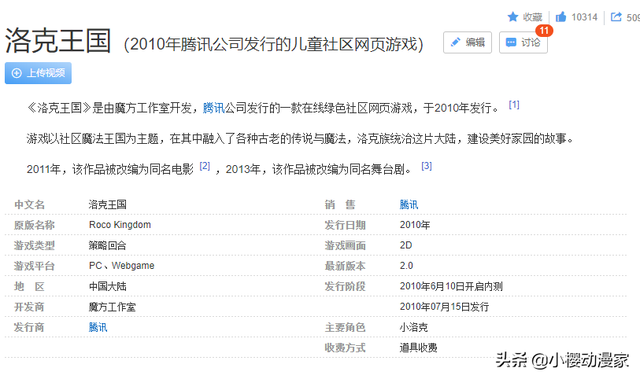Click the star favorite icon
This screenshot has width=640, height=379.
pos(513,17)
